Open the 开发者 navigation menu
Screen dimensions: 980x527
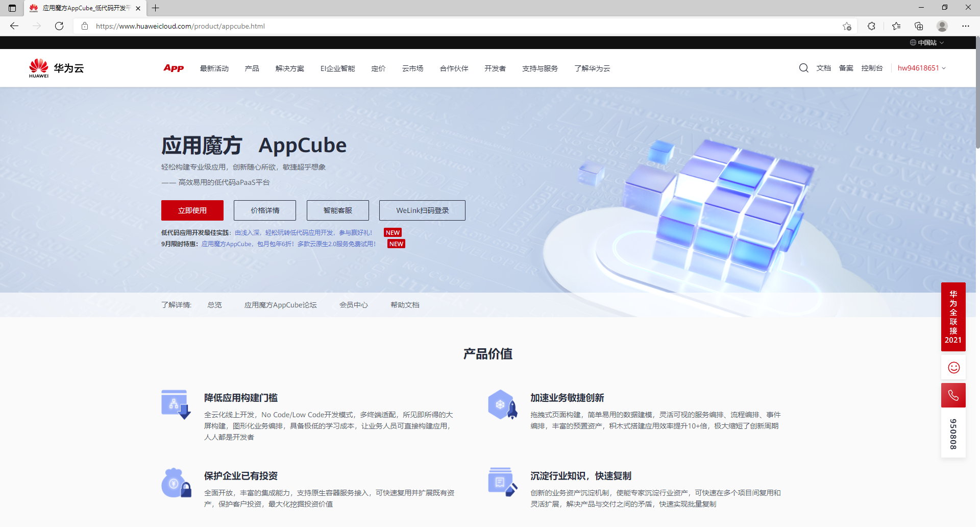pyautogui.click(x=495, y=68)
